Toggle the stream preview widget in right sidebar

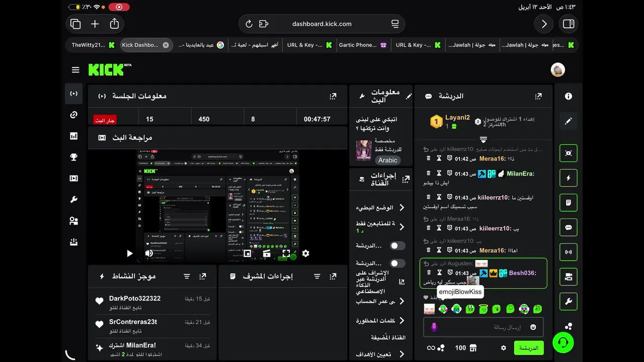click(x=569, y=153)
